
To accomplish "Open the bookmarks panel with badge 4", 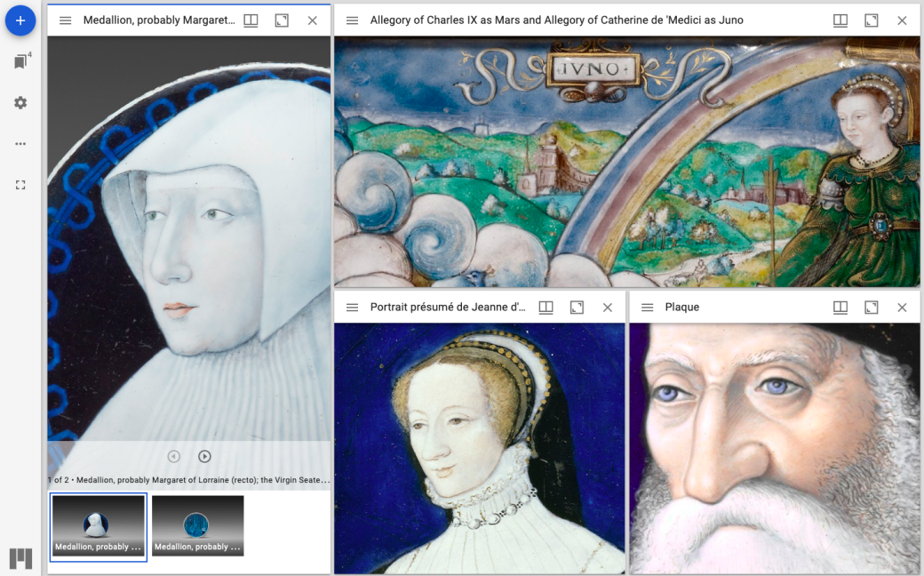I will click(x=20, y=62).
